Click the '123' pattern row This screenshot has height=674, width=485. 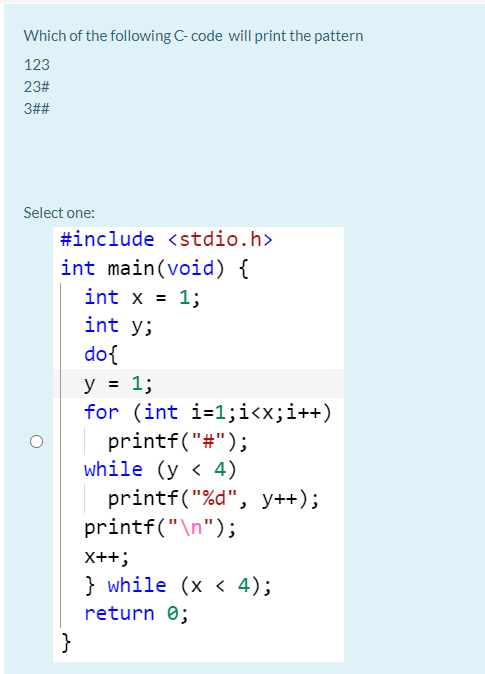[37, 65]
